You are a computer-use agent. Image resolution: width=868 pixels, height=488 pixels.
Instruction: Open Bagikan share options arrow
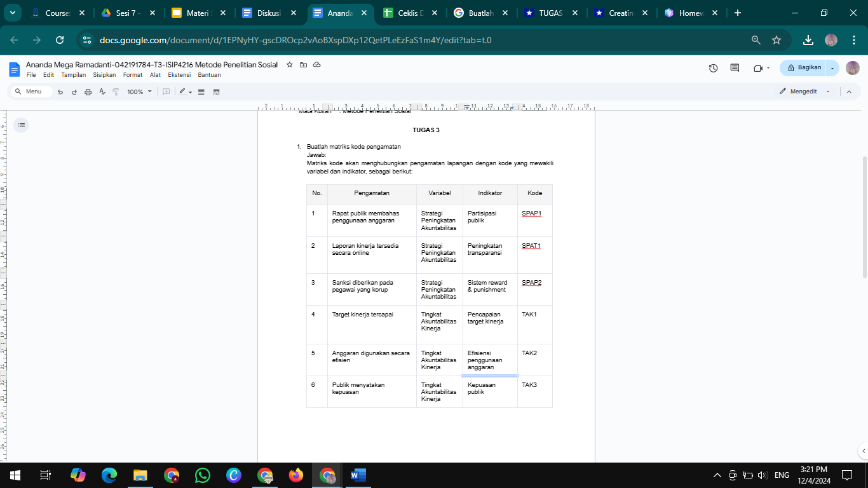pyautogui.click(x=832, y=68)
